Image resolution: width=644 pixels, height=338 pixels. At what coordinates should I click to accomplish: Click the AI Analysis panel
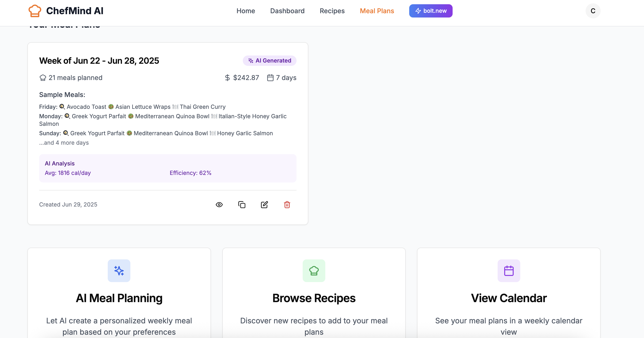point(168,168)
